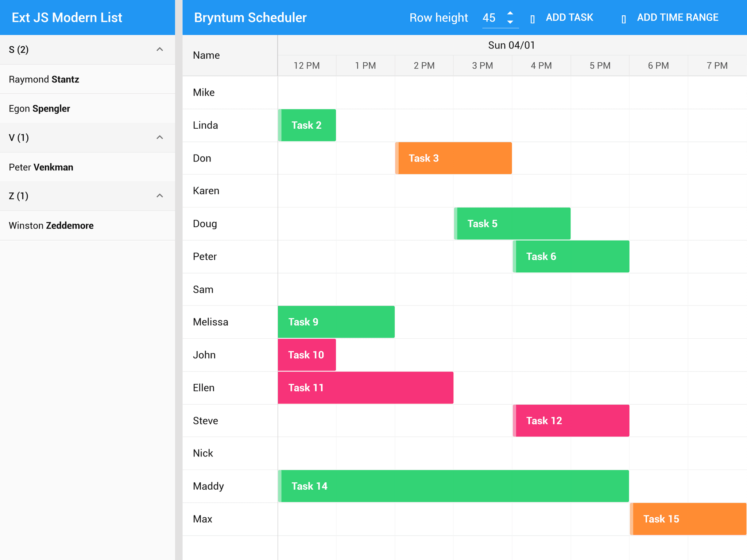Click the icon beside ADD TIME RANGE
Viewport: 747px width, 560px height.
pyautogui.click(x=623, y=17)
